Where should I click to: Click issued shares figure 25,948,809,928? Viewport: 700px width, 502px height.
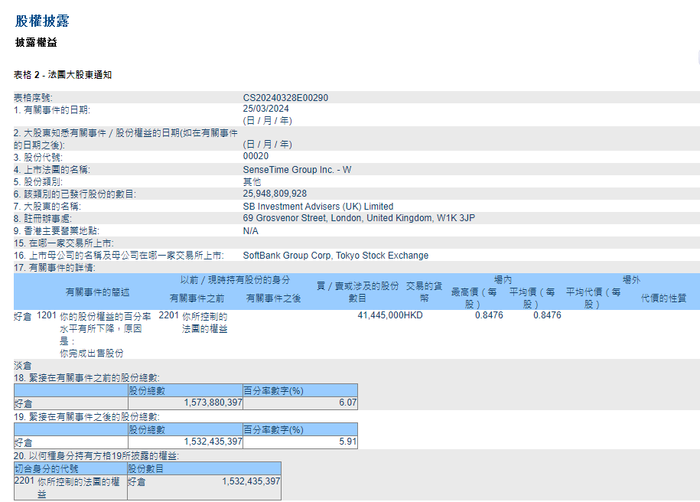click(x=274, y=193)
